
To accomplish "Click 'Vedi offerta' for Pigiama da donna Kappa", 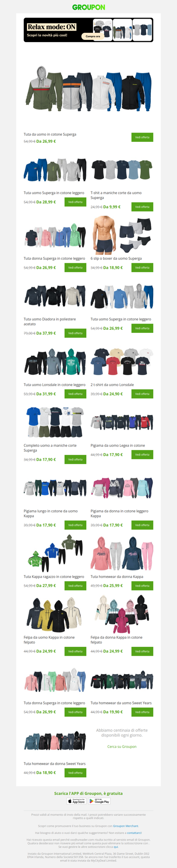I will click(142, 525).
